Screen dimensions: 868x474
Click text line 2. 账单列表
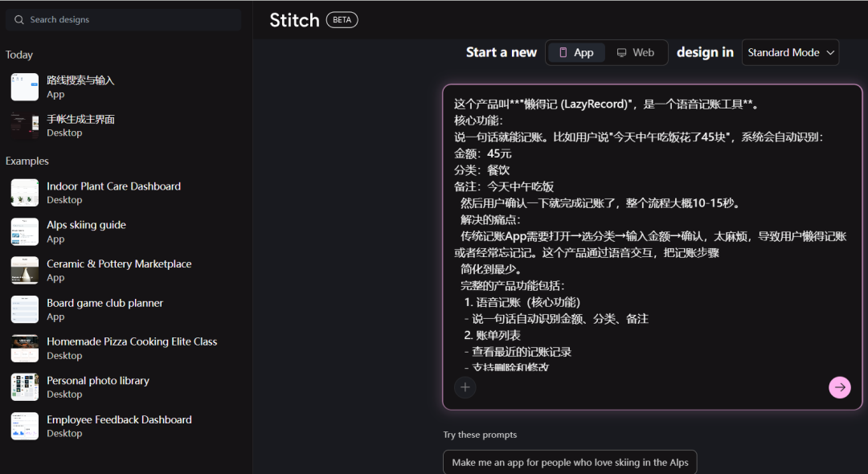point(492,335)
